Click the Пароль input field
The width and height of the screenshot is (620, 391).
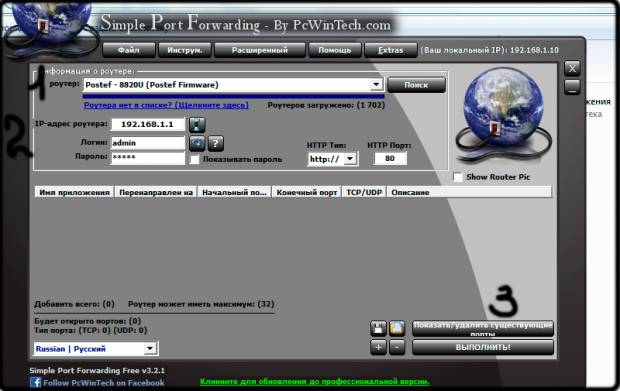(147, 158)
